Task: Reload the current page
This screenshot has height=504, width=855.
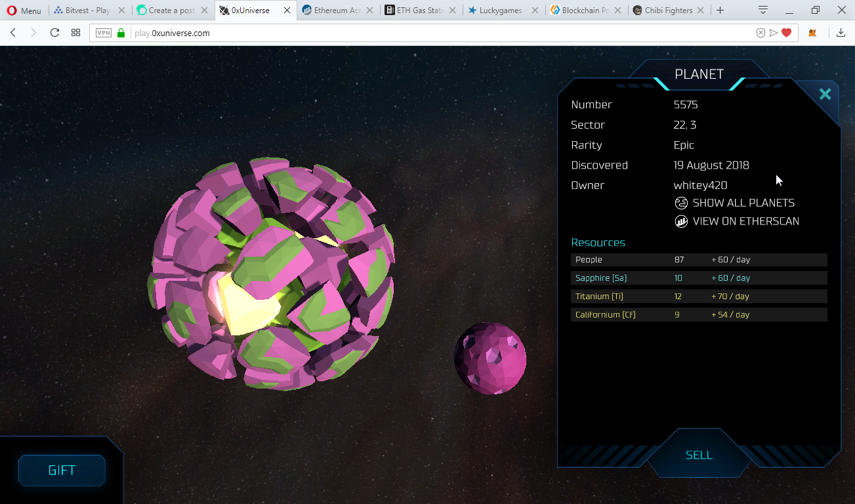Action: click(54, 33)
